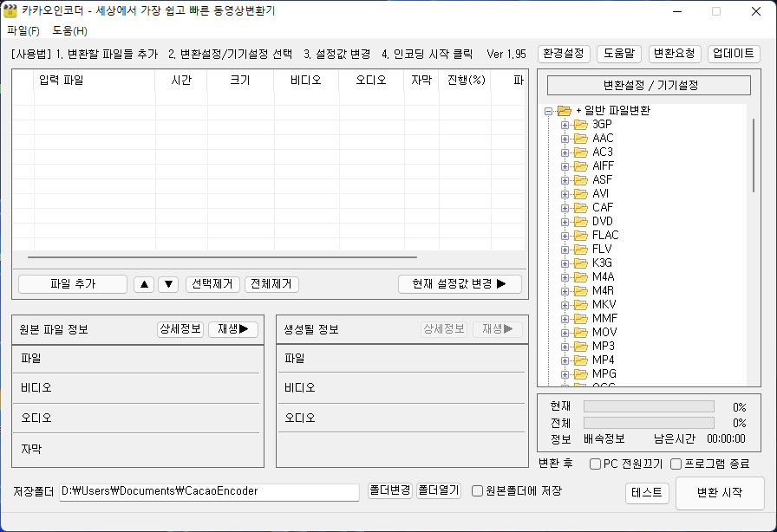This screenshot has width=777, height=532.
Task: Move selected file up with ▲ button
Action: pyautogui.click(x=144, y=284)
